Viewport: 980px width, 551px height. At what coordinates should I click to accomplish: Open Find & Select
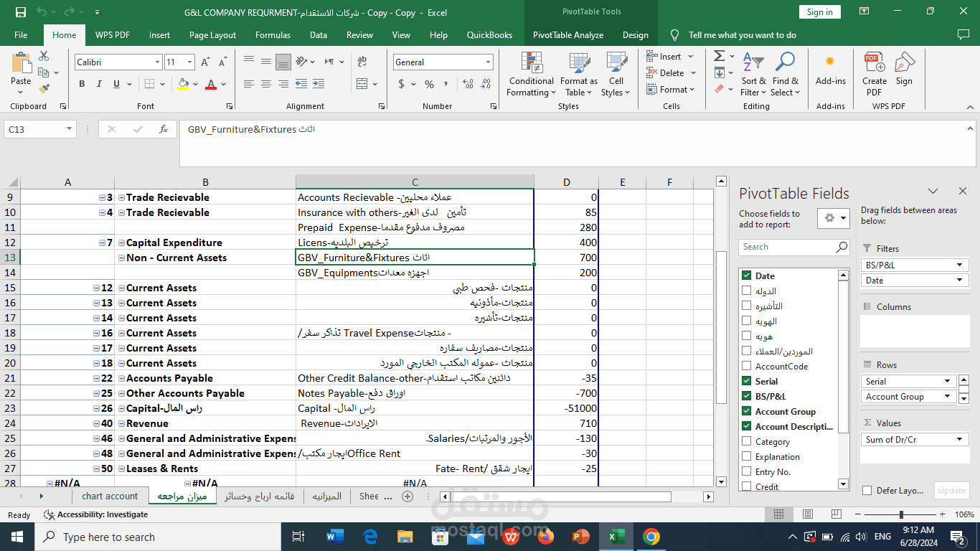[x=785, y=74]
